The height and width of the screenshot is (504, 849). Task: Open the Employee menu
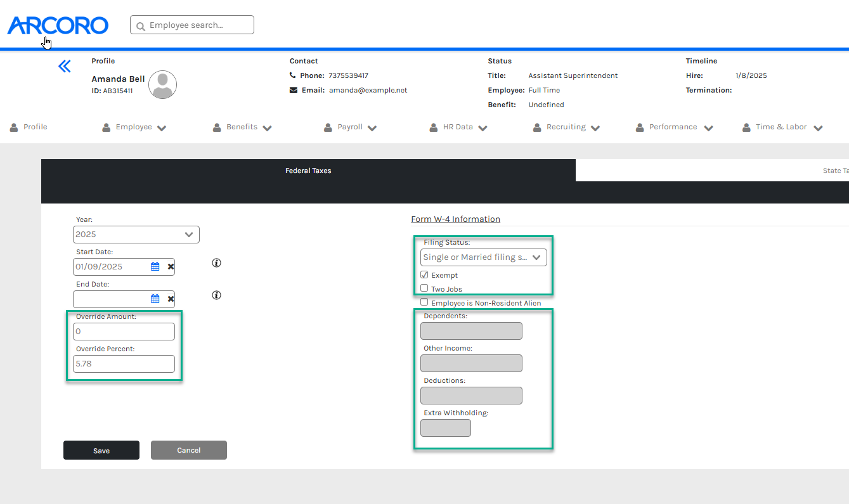[134, 127]
